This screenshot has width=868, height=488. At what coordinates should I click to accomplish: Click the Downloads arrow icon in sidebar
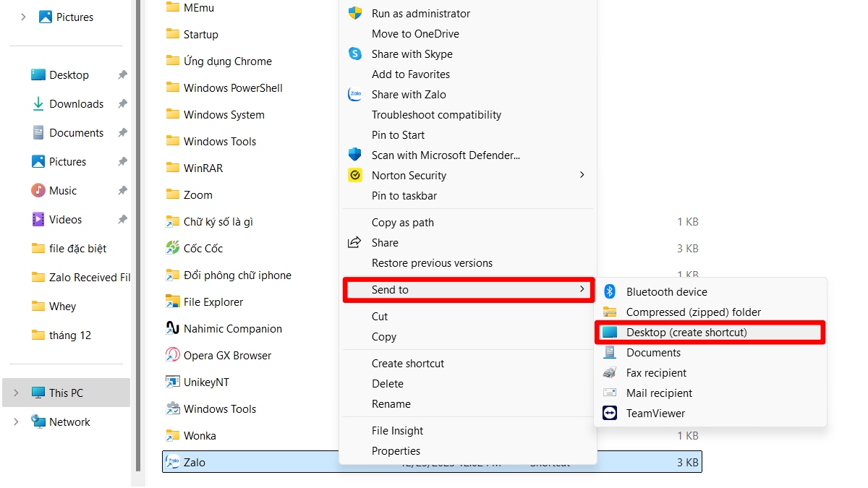(38, 103)
